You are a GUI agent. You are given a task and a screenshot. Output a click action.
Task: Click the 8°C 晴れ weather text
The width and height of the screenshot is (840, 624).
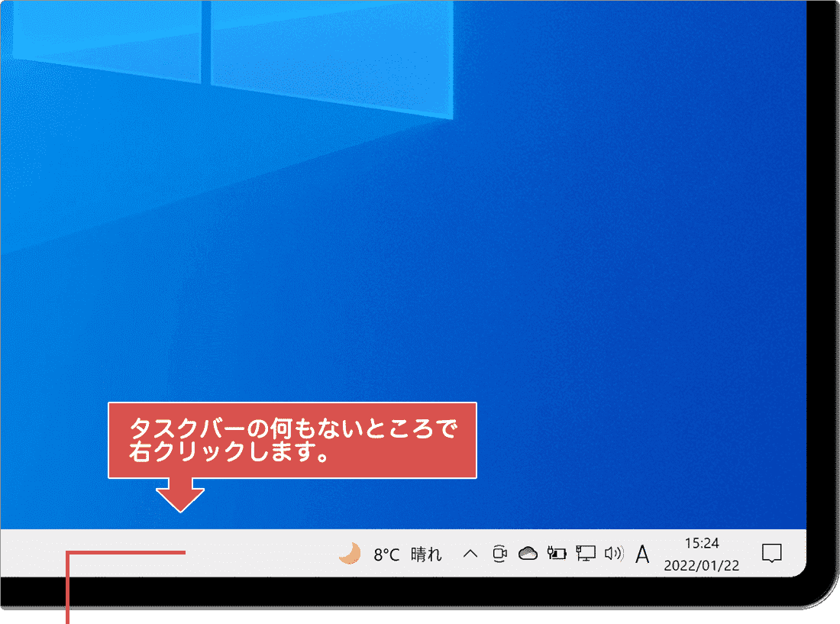point(408,554)
